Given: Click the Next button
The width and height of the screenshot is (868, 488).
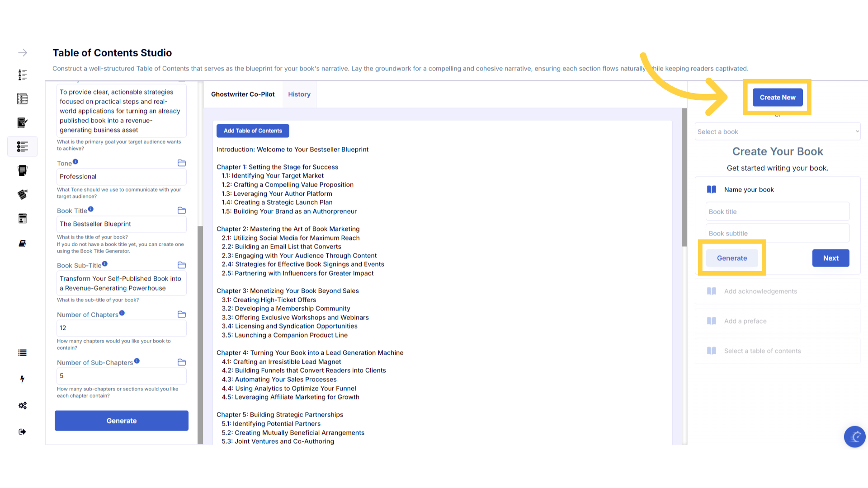Looking at the screenshot, I should pos(830,258).
